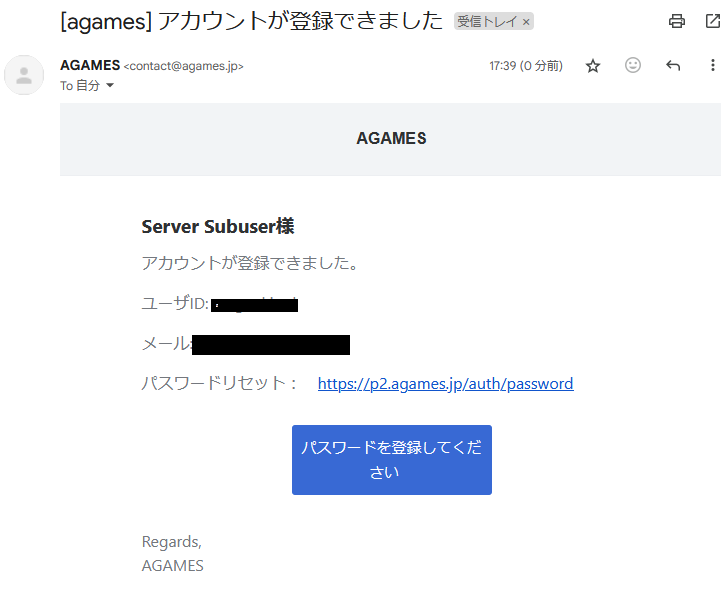Image resolution: width=721 pixels, height=592 pixels.
Task: Open the p2.agames.jp password reset link
Action: pos(445,384)
